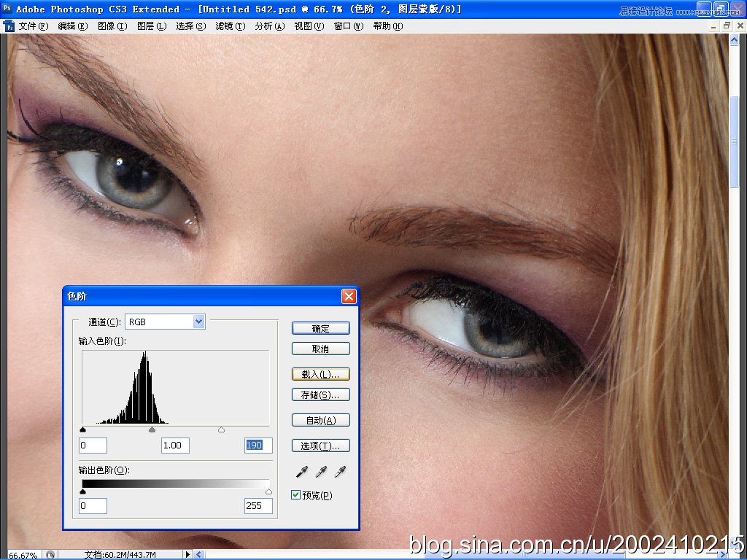This screenshot has width=747, height=560.
Task: Open the 编辑(E) menu
Action: tap(73, 26)
